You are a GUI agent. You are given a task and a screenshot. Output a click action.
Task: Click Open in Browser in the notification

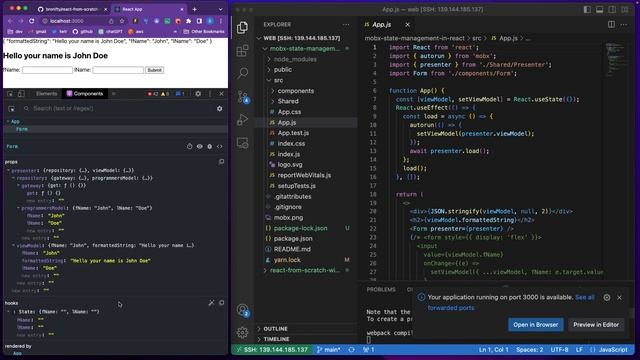pyautogui.click(x=536, y=324)
